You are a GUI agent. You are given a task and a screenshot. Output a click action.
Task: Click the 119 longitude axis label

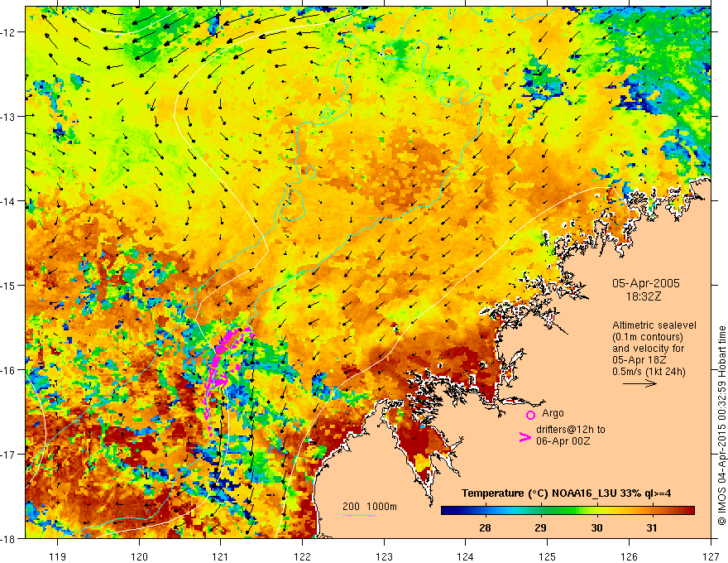tap(58, 556)
